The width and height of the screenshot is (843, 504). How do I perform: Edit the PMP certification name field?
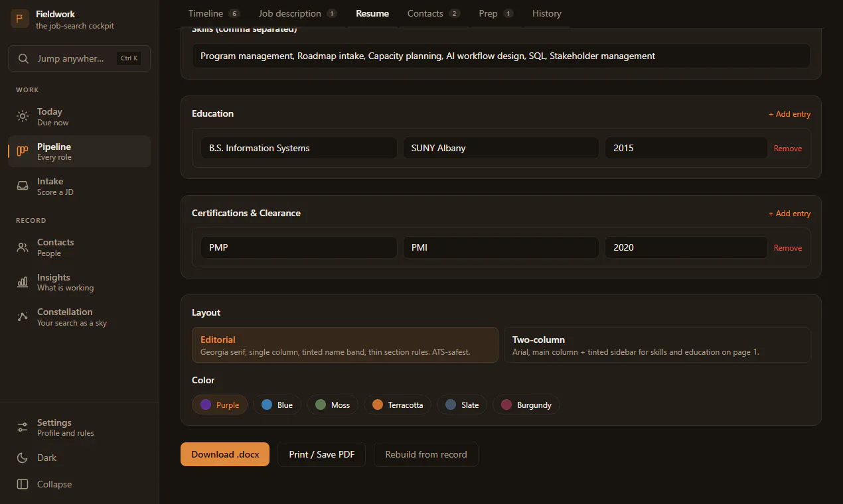click(x=299, y=247)
